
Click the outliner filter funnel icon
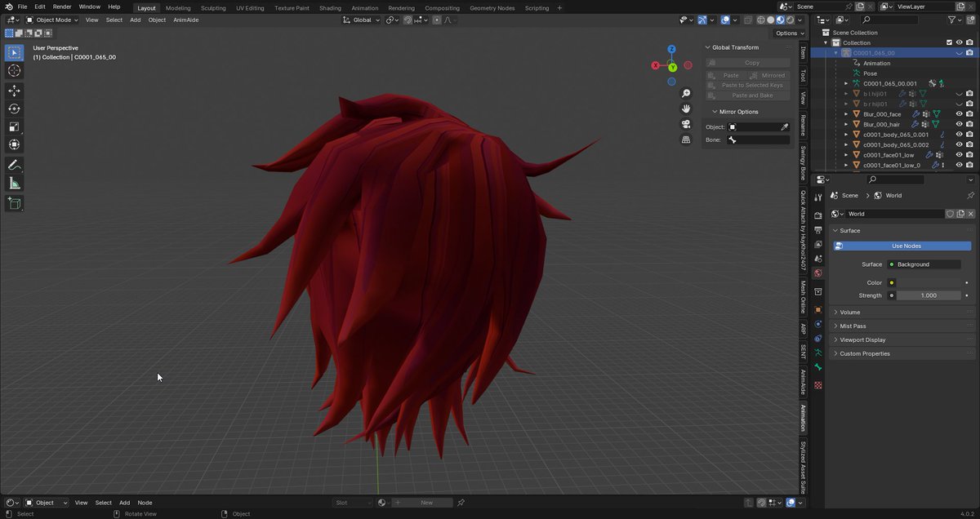pos(953,20)
